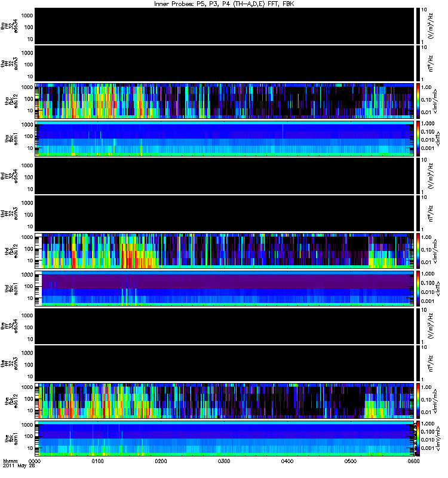The height and width of the screenshot is (478, 448).
Task: Select the tha fbk edc12 spectrogram panel
Action: click(225, 101)
